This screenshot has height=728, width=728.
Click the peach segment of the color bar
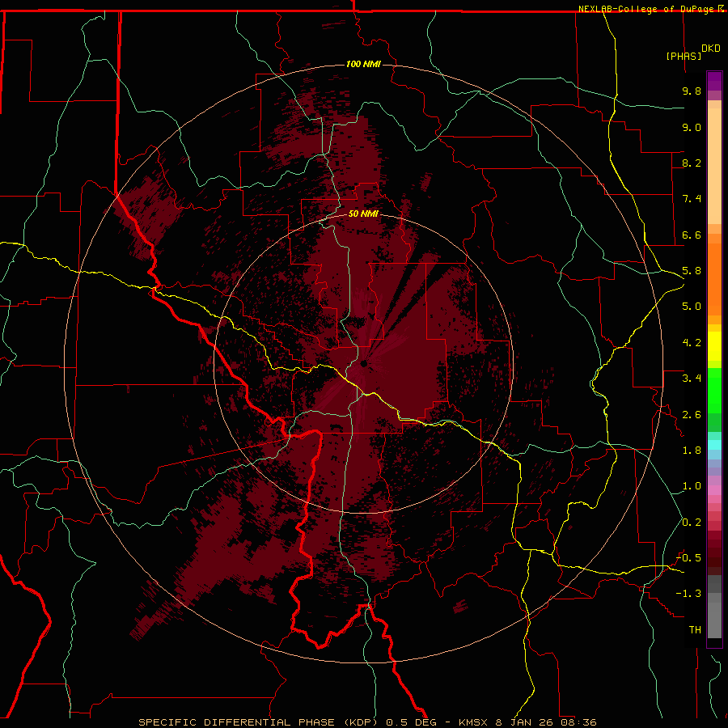tap(714, 166)
